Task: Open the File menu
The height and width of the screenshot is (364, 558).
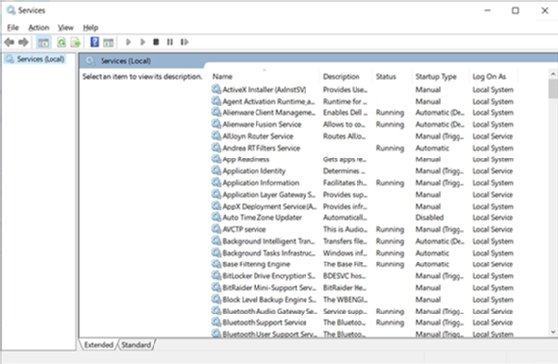Action: pyautogui.click(x=13, y=27)
